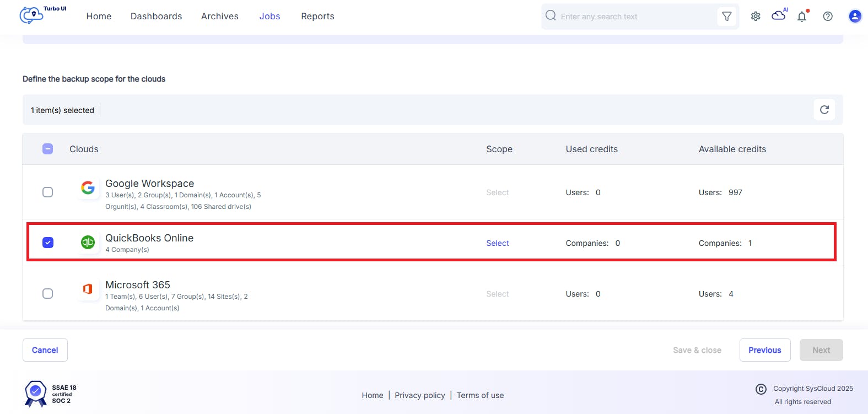
Task: Click the QuickBooks Online logo icon
Action: [88, 242]
